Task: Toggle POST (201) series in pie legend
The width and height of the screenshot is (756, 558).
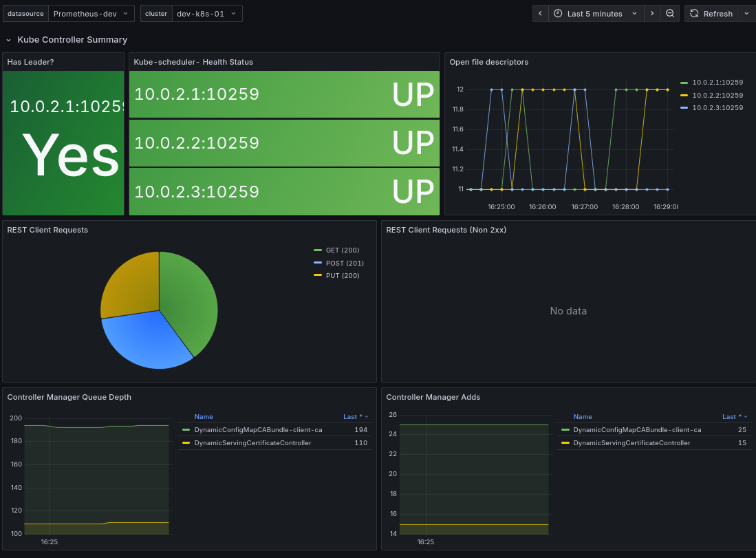Action: click(345, 263)
